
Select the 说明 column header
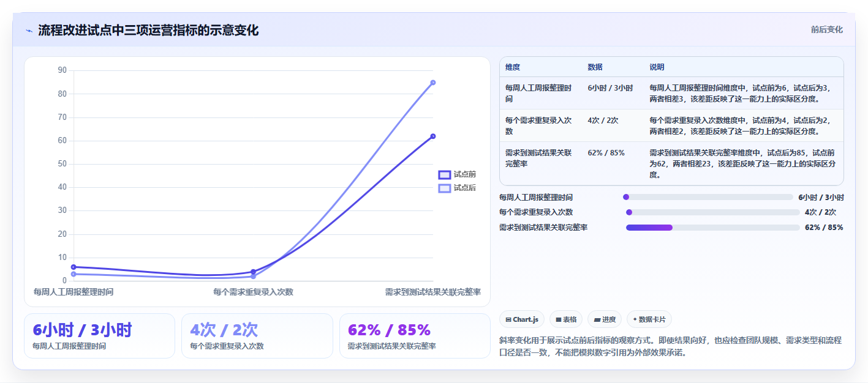(x=657, y=67)
